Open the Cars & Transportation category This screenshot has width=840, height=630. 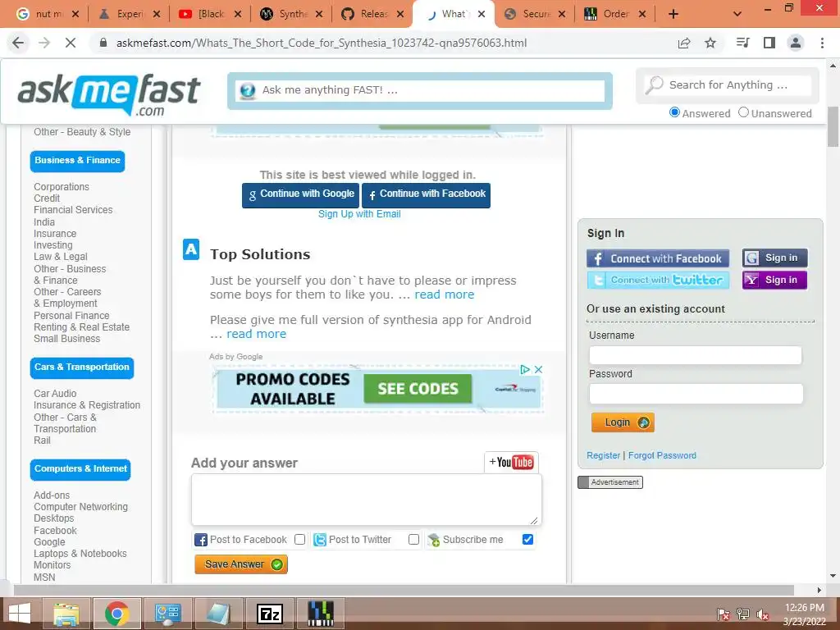pos(82,367)
